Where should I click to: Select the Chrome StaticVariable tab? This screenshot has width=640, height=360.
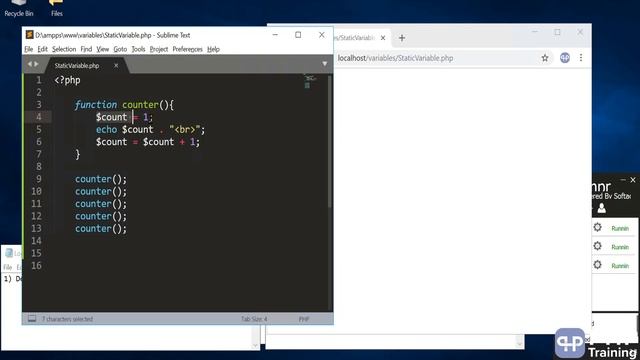coord(355,38)
